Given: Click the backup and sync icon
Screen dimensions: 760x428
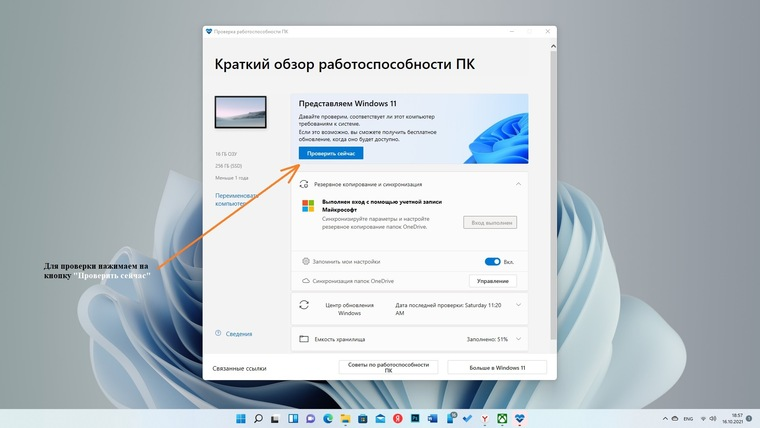Looking at the screenshot, I should [x=305, y=184].
